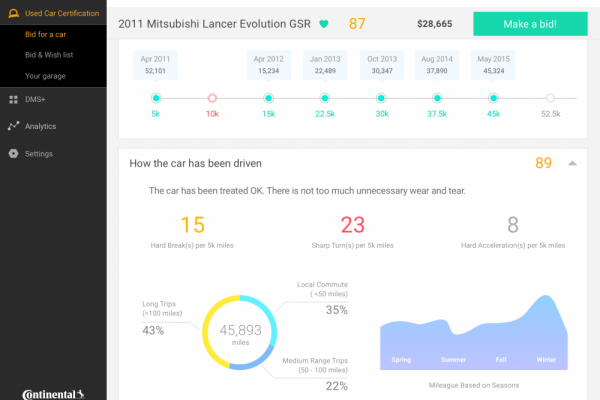Select Bid for a car
Screen dimensions: 600x400
point(46,34)
